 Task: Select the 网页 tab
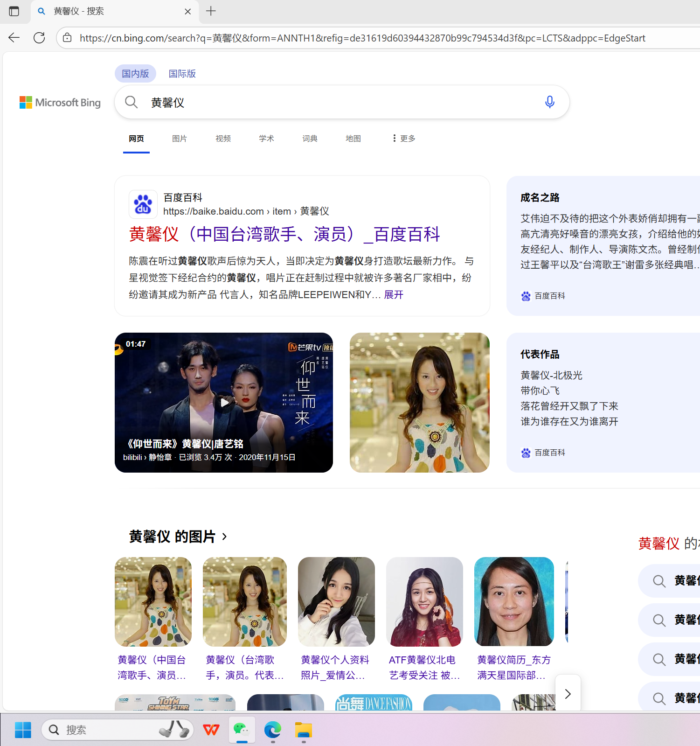point(136,139)
